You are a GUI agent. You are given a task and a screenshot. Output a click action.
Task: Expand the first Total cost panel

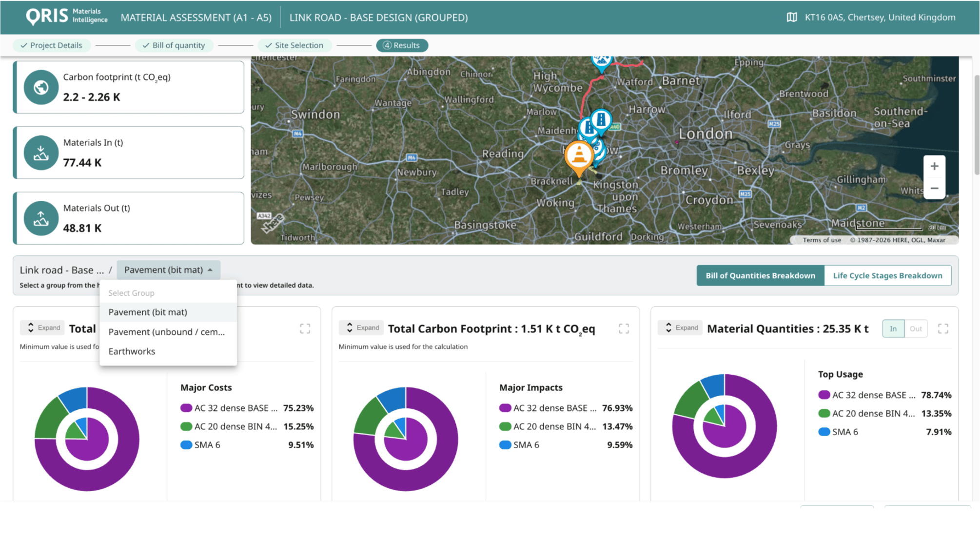pyautogui.click(x=43, y=327)
